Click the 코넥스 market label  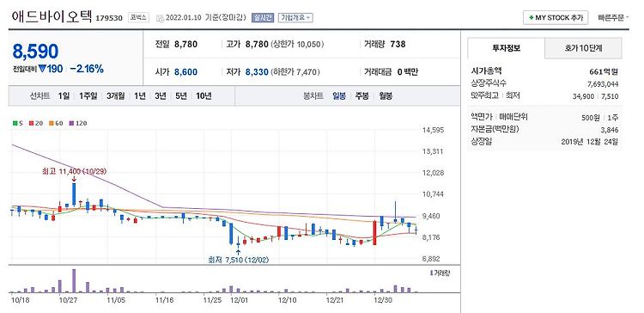pyautogui.click(x=139, y=18)
